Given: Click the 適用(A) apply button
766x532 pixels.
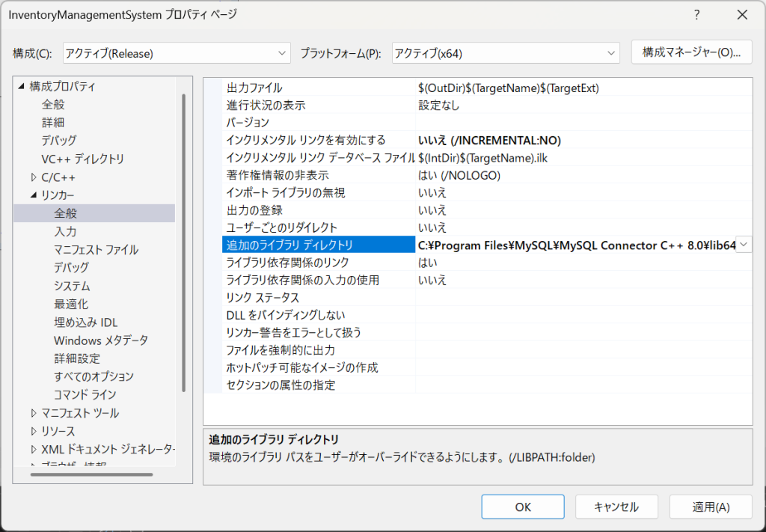Looking at the screenshot, I should [x=710, y=507].
